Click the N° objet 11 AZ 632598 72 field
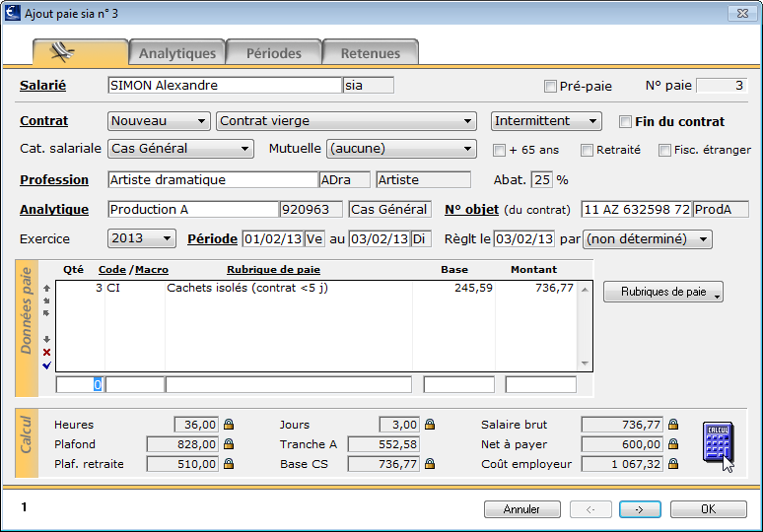This screenshot has height=532, width=763. click(637, 210)
